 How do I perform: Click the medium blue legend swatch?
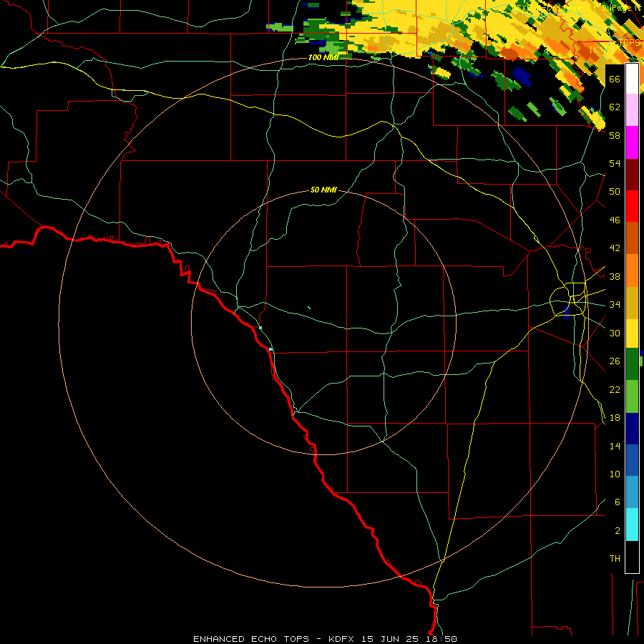(632, 460)
